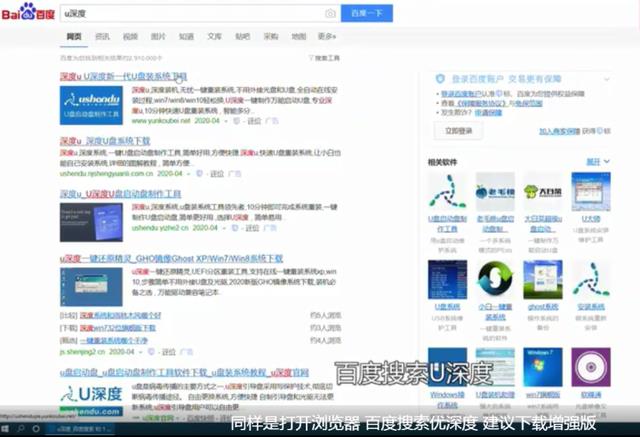Expand the 更多 tab menu
Viewport: 640px width, 437px height.
327,37
